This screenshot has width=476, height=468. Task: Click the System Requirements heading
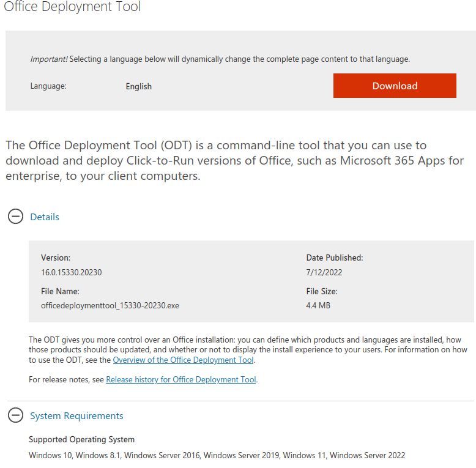coord(76,415)
